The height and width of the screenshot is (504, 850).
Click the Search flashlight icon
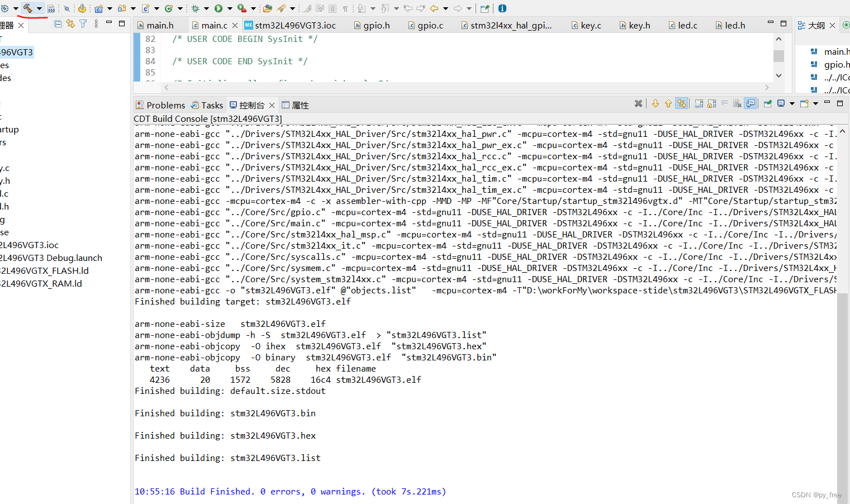(x=281, y=8)
